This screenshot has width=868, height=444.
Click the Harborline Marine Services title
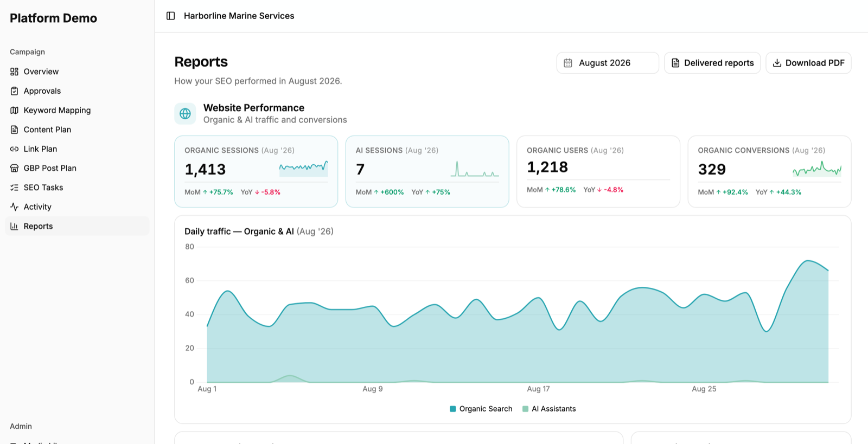pyautogui.click(x=239, y=16)
